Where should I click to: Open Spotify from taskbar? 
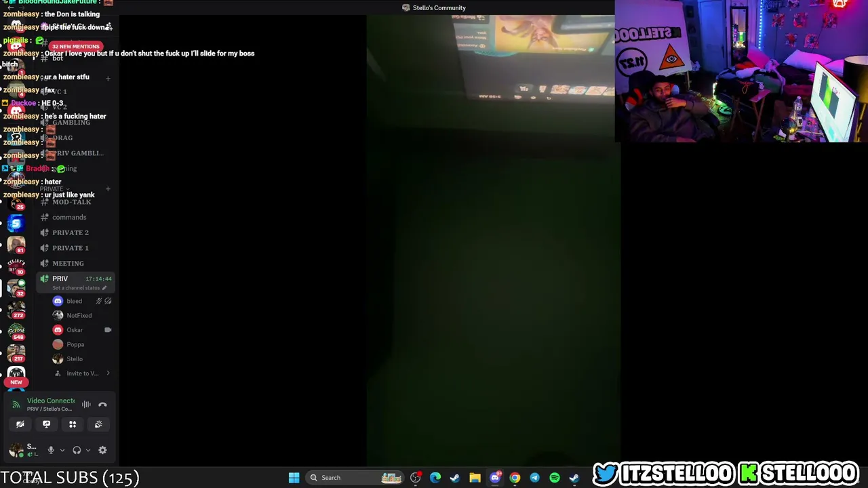tap(555, 478)
